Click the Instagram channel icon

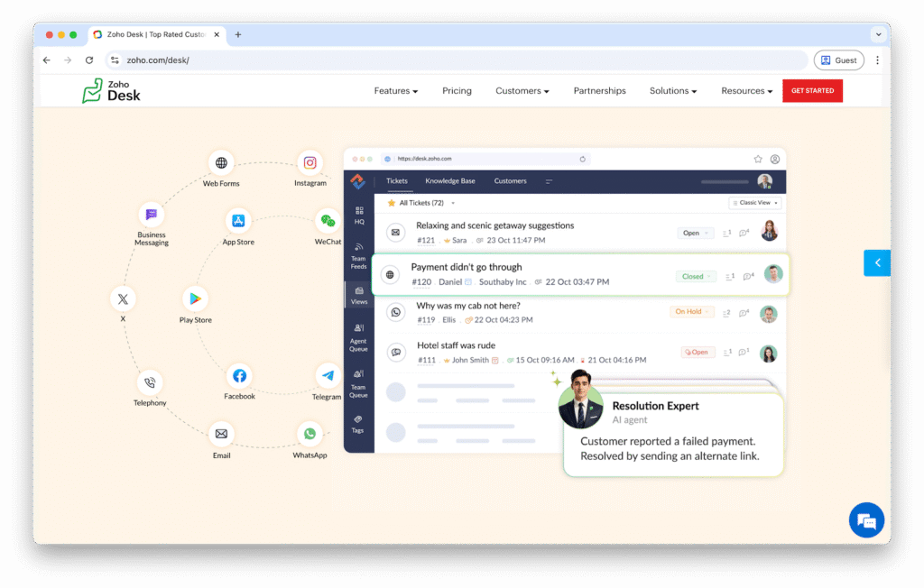click(310, 163)
